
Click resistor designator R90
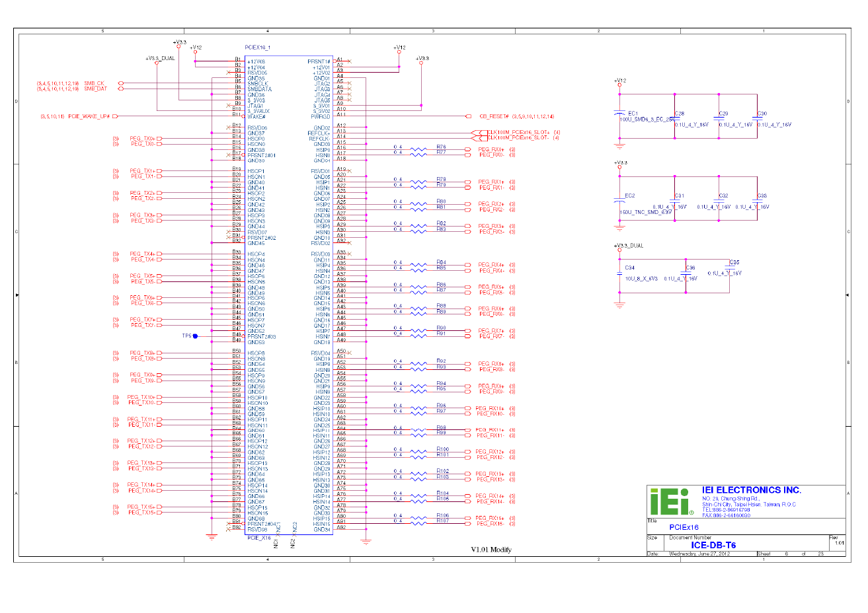coord(441,328)
